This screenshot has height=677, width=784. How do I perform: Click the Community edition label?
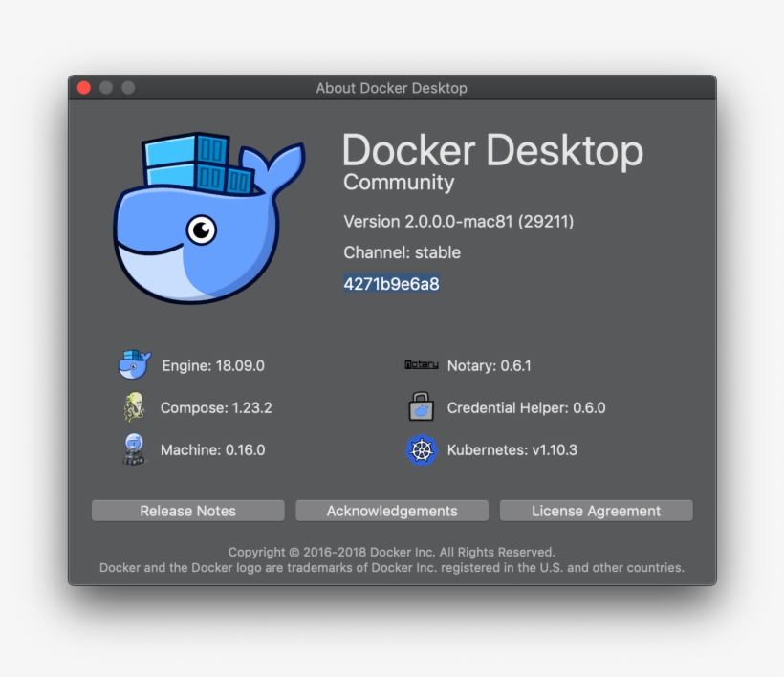(399, 183)
